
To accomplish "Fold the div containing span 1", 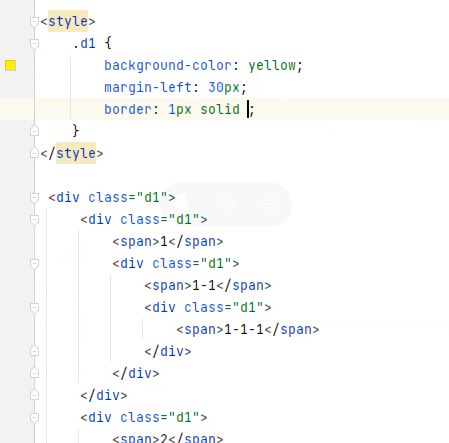I will [34, 220].
